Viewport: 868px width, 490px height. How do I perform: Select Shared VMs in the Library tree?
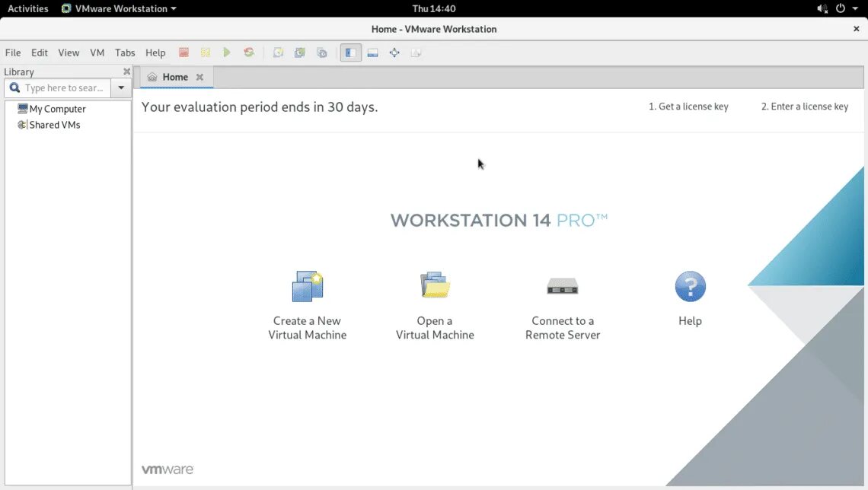tap(49, 125)
